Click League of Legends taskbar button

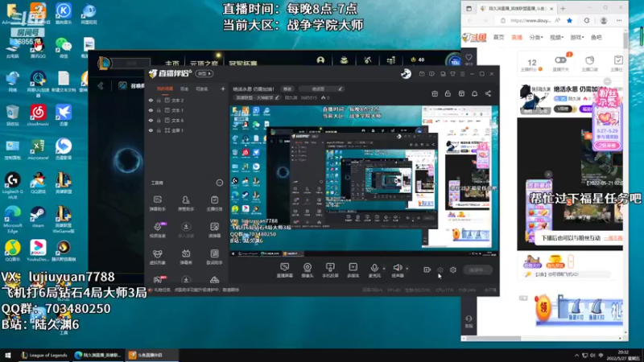click(44, 355)
